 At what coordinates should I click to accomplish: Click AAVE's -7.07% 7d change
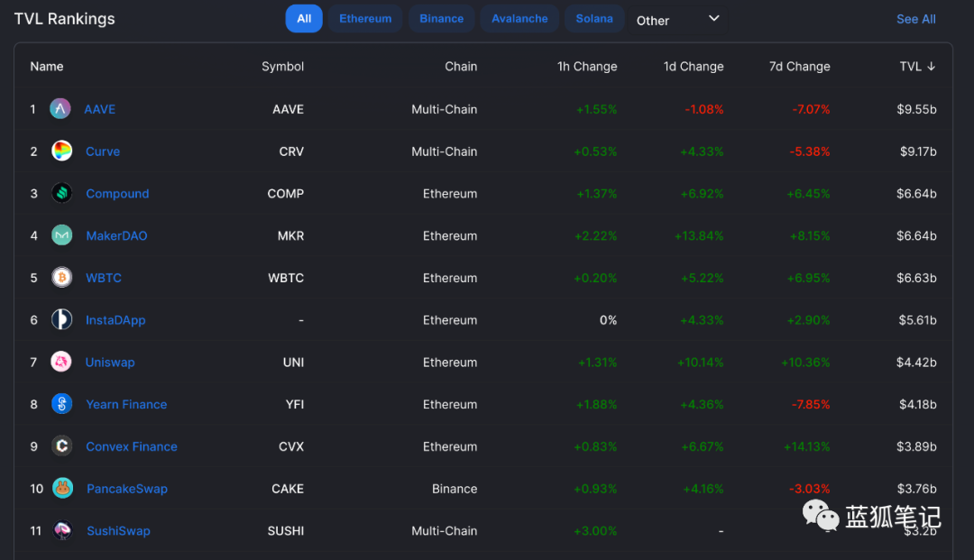coord(811,109)
